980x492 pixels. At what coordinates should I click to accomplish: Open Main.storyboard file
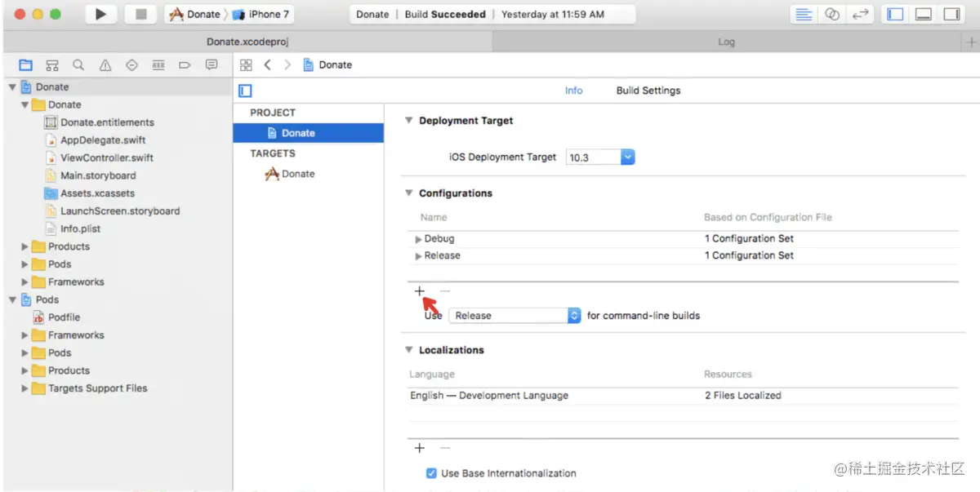[x=98, y=175]
